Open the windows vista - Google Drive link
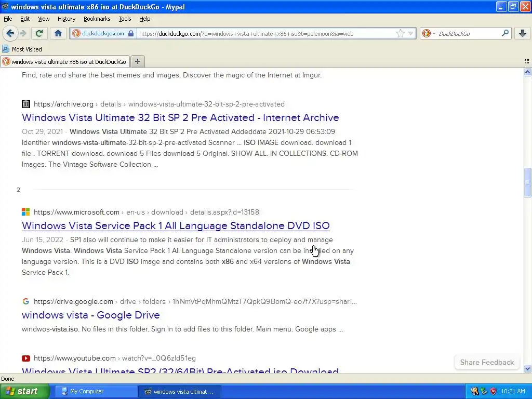 (90, 315)
